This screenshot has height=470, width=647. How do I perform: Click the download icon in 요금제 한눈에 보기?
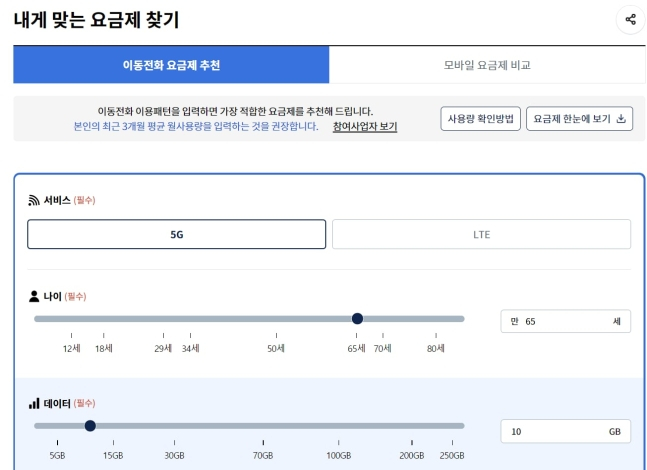621,119
